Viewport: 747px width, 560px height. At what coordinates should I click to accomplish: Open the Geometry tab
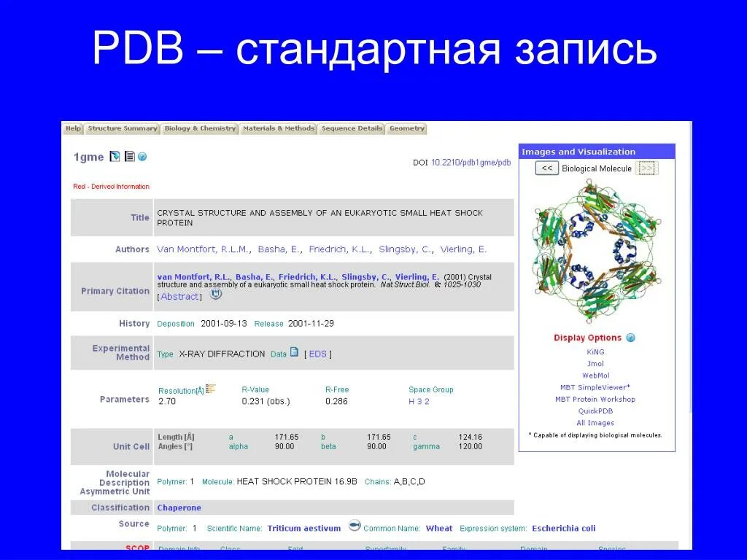pos(406,128)
